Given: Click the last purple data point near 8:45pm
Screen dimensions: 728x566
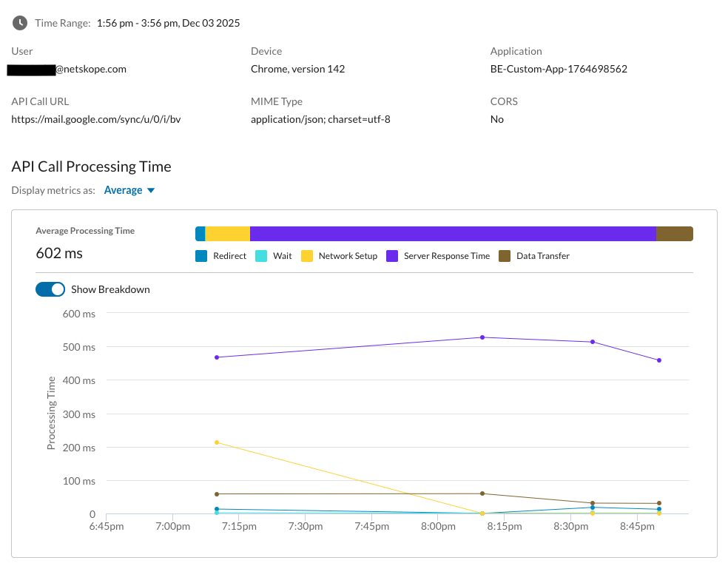Looking at the screenshot, I should point(659,360).
